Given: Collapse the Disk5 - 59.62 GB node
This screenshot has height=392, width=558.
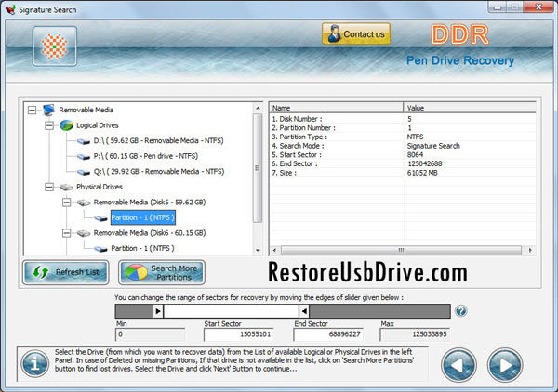Looking at the screenshot, I should click(66, 203).
